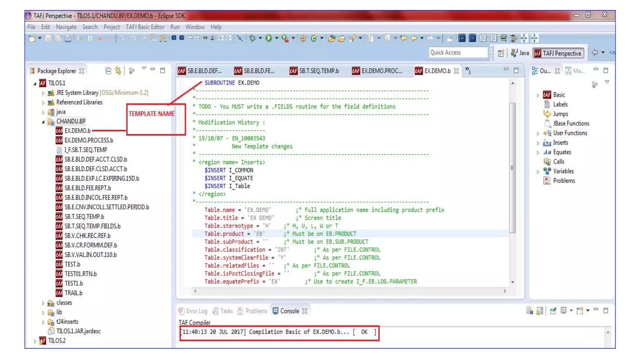Collapse the CHANDU.BP folder

point(43,122)
